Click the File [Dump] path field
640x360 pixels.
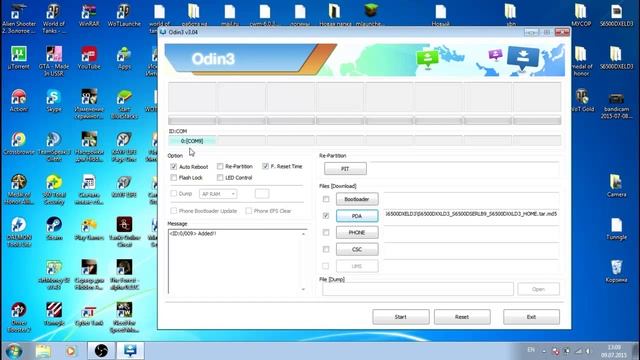pos(418,289)
